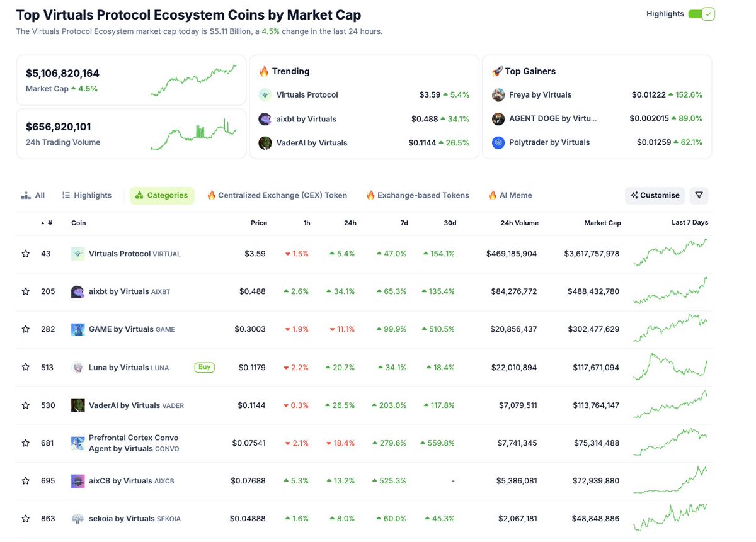
Task: Sort table by 24h Volume header
Action: 519,223
